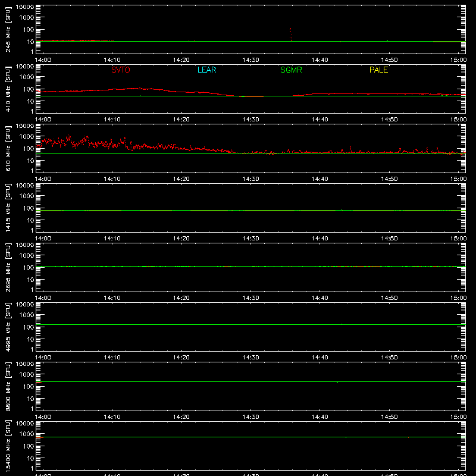This screenshot has width=476, height=476.
Task: Select the 1415 MHz [SFU] axis title
Action: 8,208
